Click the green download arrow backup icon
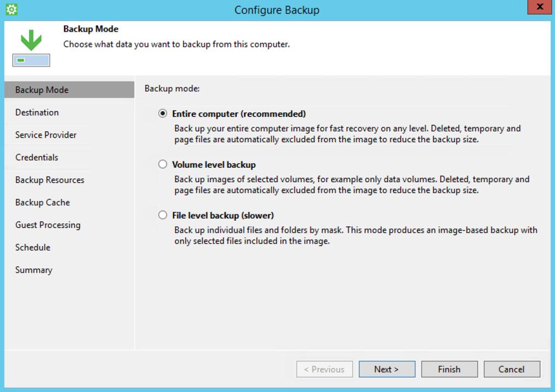Image resolution: width=555 pixels, height=392 pixels. 31,48
